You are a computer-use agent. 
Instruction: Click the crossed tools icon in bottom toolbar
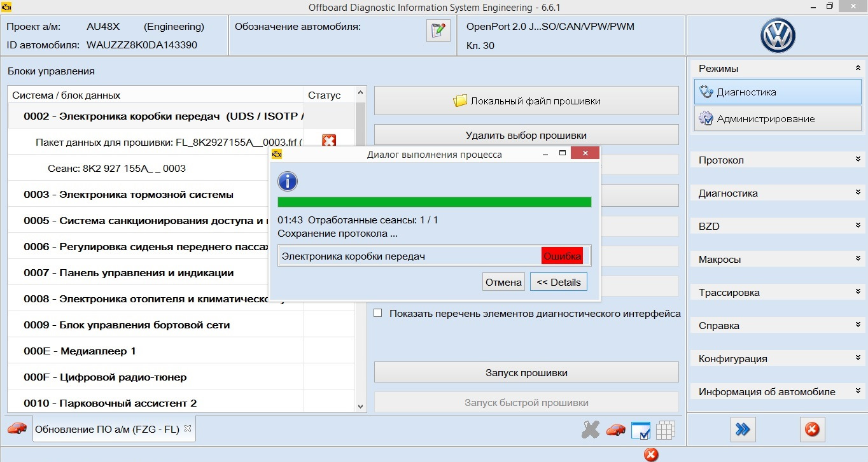(x=591, y=430)
